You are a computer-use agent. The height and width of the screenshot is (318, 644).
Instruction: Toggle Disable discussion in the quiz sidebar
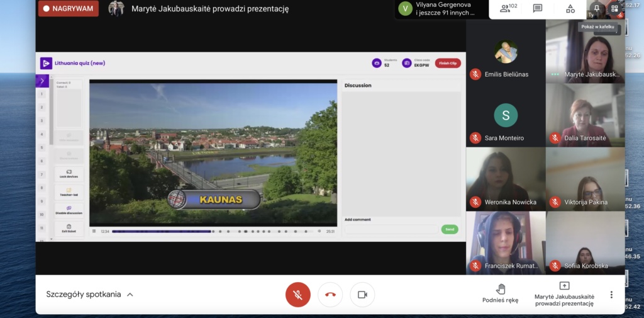point(69,210)
